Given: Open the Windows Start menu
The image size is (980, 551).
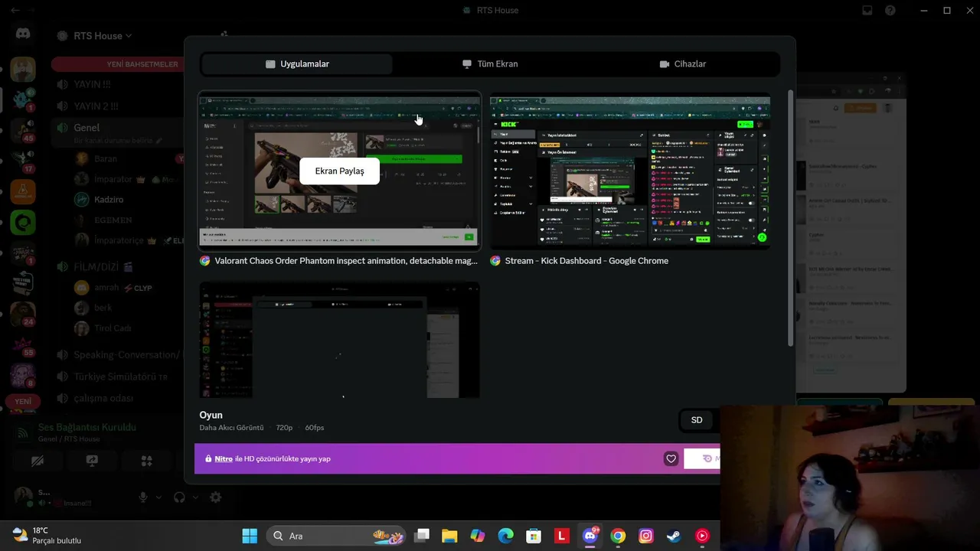Looking at the screenshot, I should click(250, 536).
